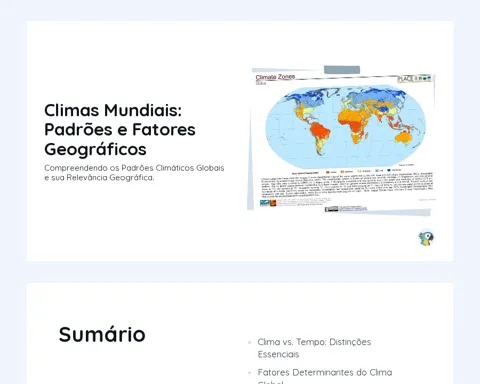The height and width of the screenshot is (384, 480).
Task: Click the map description paragraph text
Action: point(347,184)
